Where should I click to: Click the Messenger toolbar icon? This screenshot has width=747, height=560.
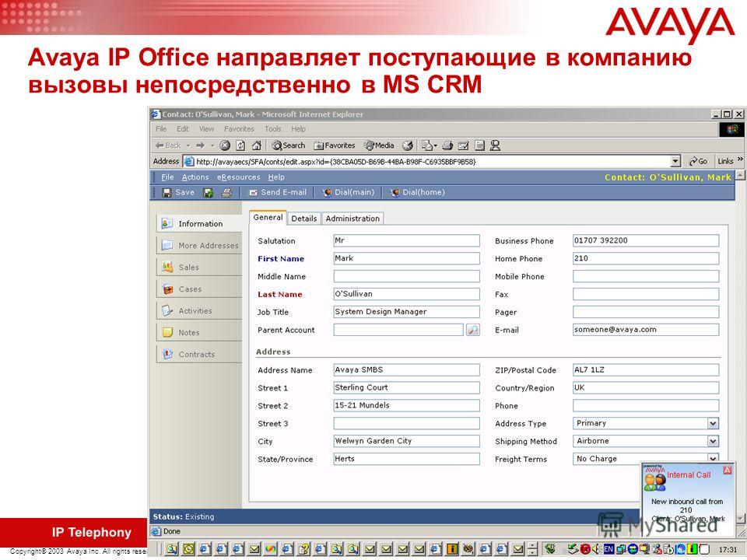(496, 145)
